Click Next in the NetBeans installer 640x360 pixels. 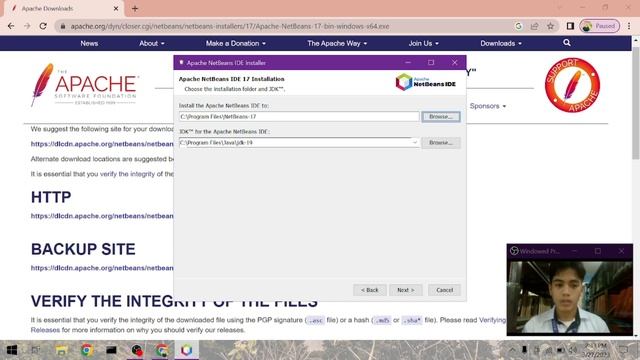pyautogui.click(x=406, y=290)
